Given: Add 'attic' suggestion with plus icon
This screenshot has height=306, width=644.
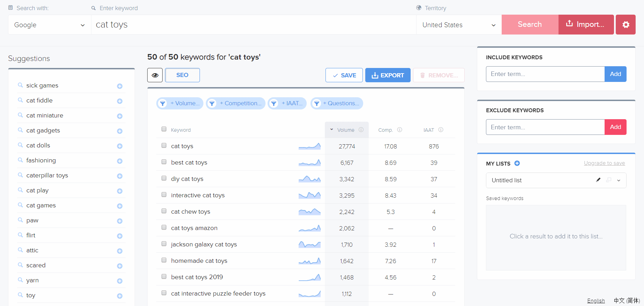Looking at the screenshot, I should pyautogui.click(x=120, y=251).
